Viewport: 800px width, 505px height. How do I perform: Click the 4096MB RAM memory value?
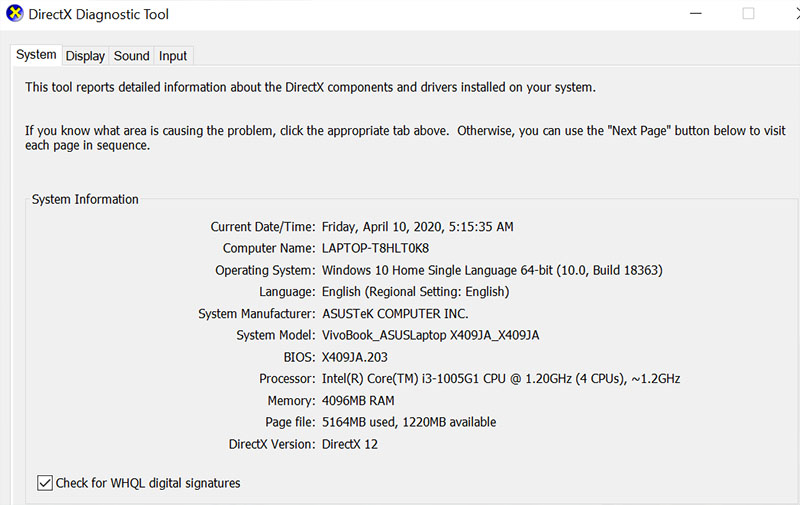coord(358,400)
